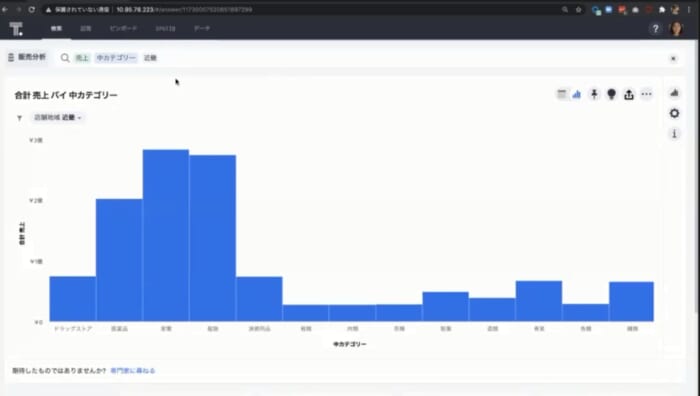This screenshot has height=396, width=700.
Task: Click the ThoughtSpot logo
Action: 16,29
